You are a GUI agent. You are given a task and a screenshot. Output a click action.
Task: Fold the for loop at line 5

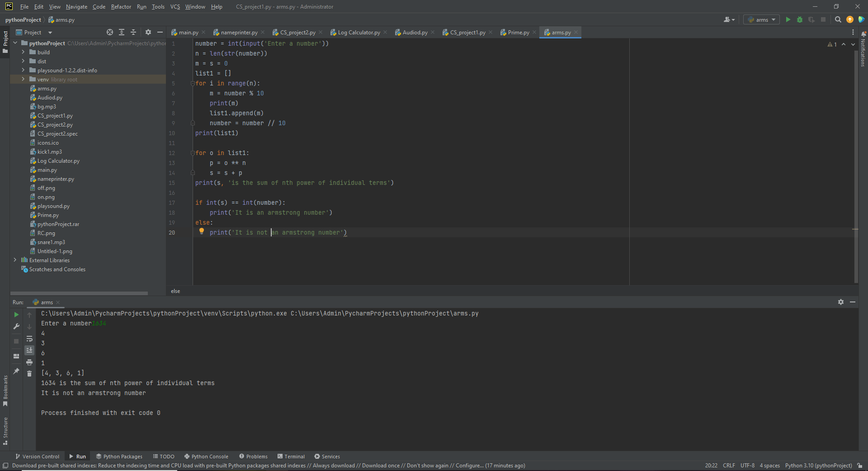(x=193, y=84)
